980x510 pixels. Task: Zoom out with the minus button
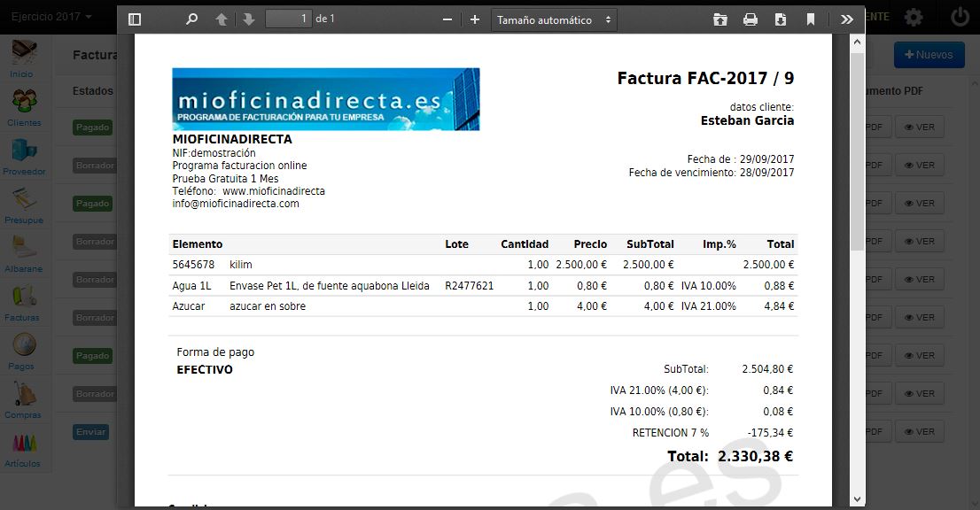(447, 19)
